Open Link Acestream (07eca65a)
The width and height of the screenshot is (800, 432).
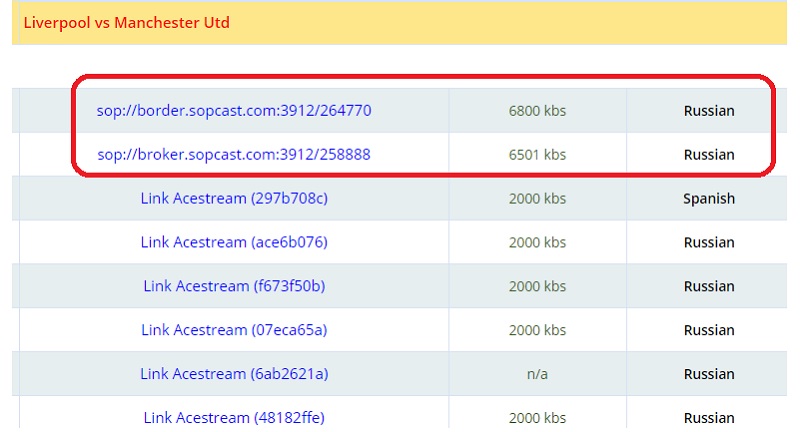[234, 330]
